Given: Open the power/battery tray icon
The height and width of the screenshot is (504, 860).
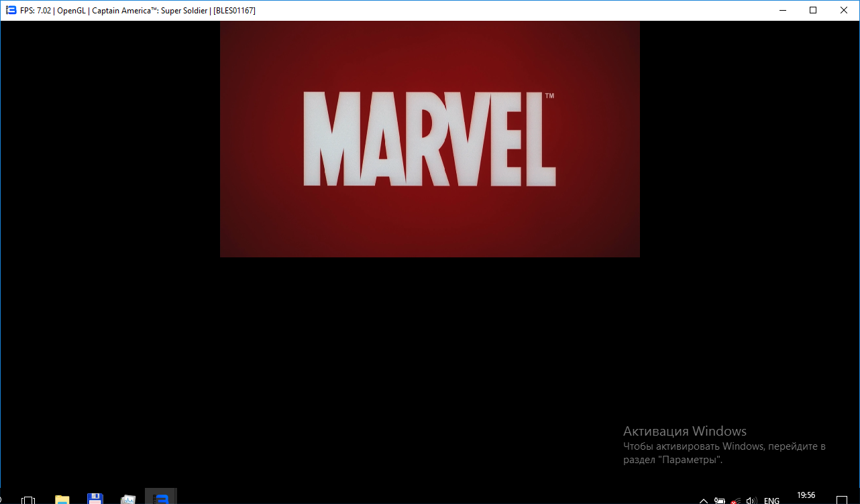Looking at the screenshot, I should coord(720,501).
